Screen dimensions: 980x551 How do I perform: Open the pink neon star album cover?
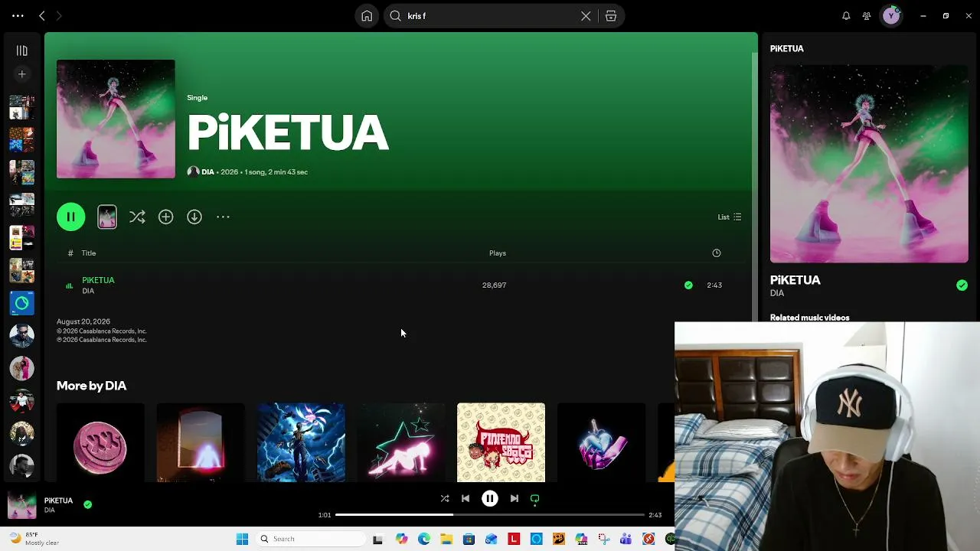(x=401, y=443)
